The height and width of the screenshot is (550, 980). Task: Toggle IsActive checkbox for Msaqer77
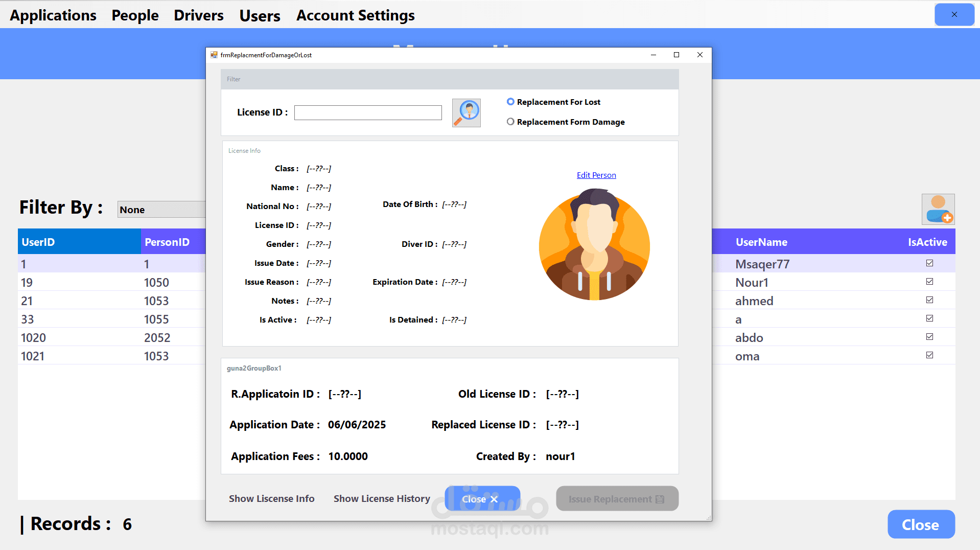(x=929, y=263)
